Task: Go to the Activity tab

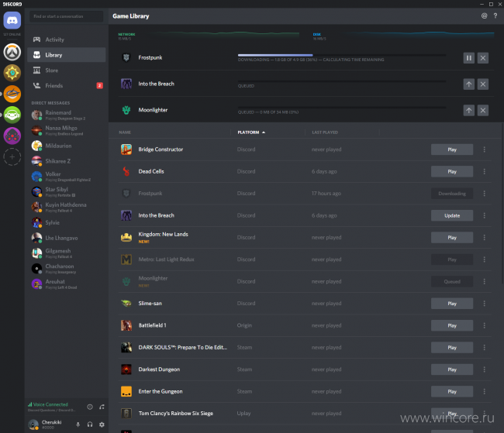Action: tap(67, 40)
